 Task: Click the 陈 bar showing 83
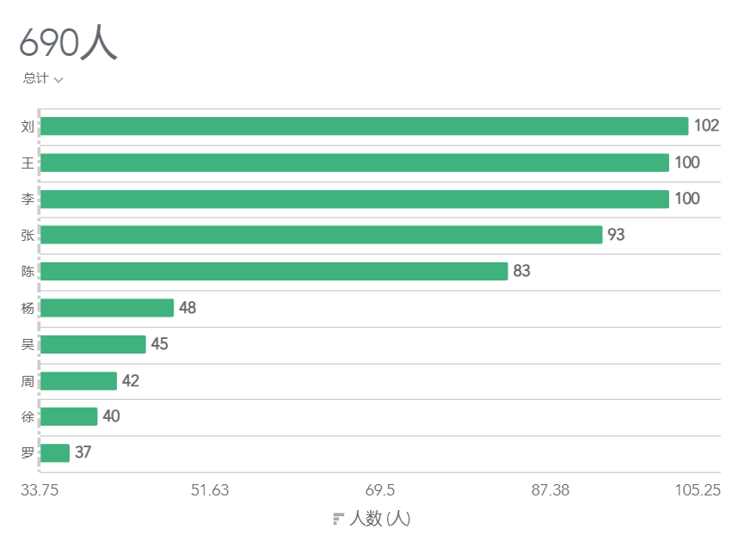click(x=274, y=272)
